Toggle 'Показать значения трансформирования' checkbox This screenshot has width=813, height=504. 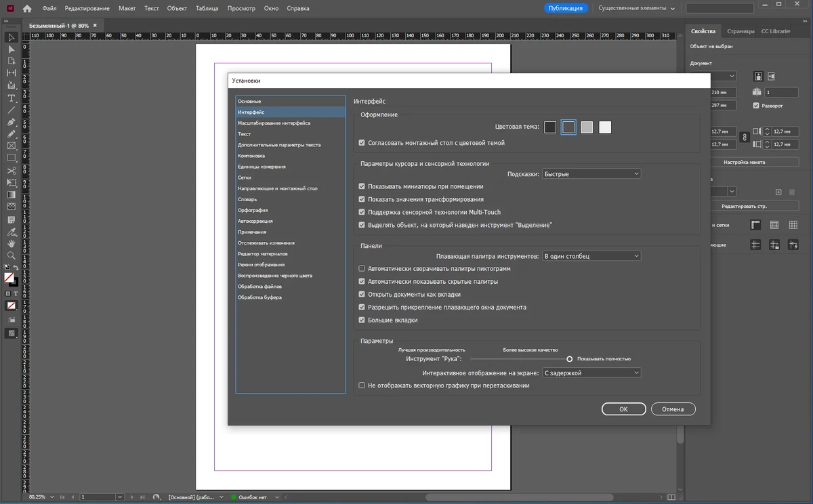pos(362,199)
